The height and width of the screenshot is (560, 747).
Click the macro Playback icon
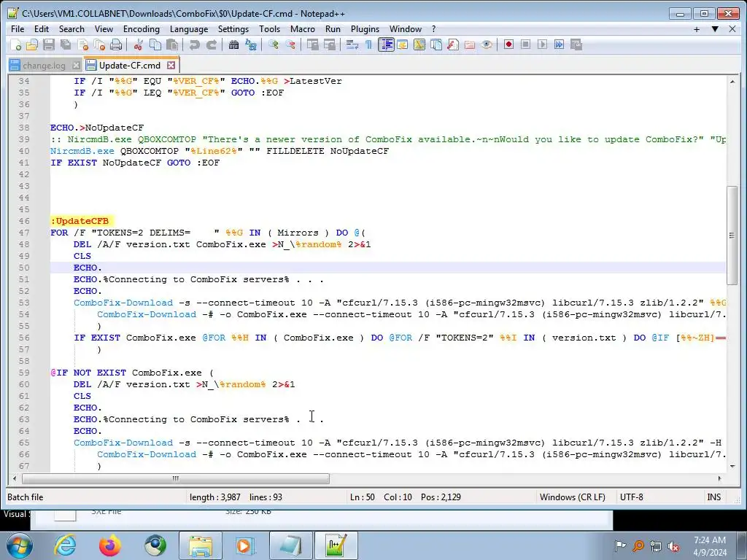[x=542, y=44]
